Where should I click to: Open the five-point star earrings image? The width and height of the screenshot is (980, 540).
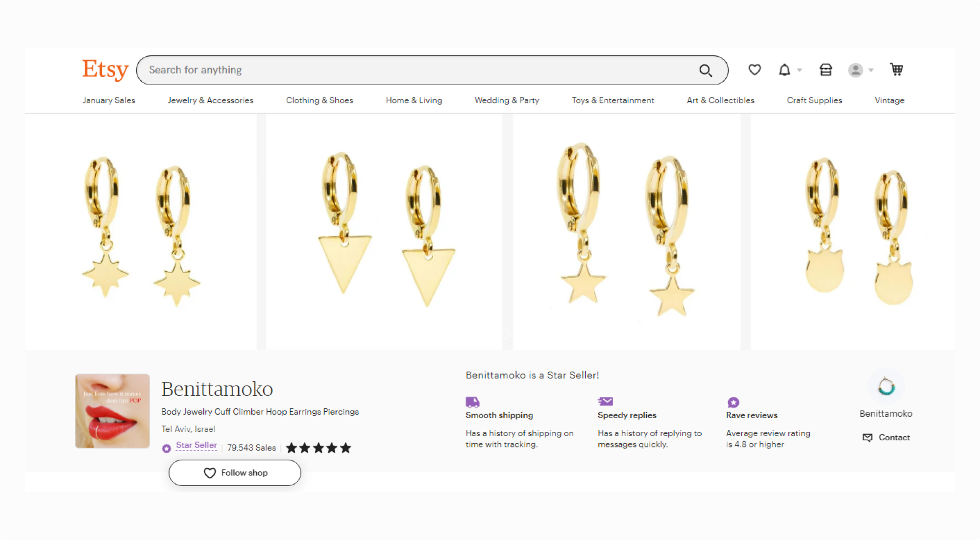pos(627,232)
